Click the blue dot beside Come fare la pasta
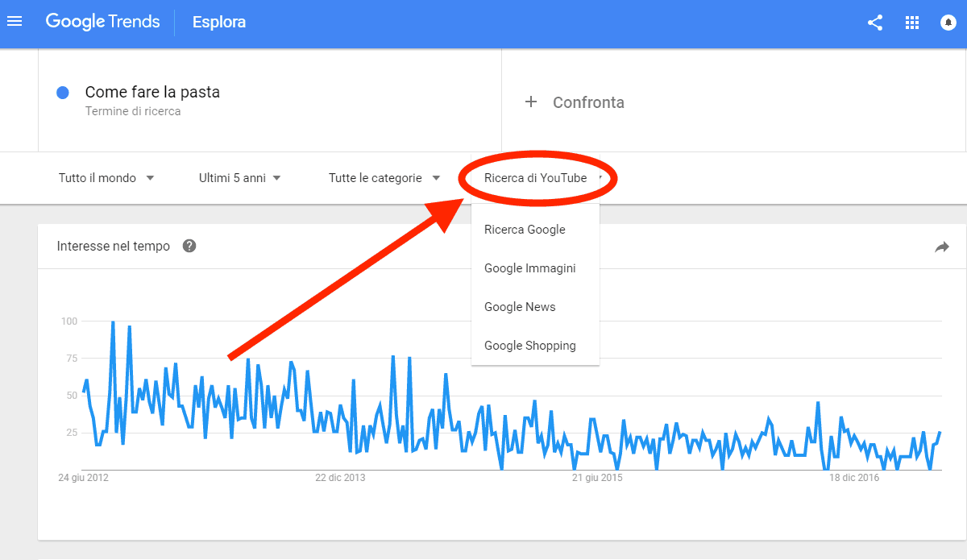The image size is (967, 560). click(x=62, y=93)
